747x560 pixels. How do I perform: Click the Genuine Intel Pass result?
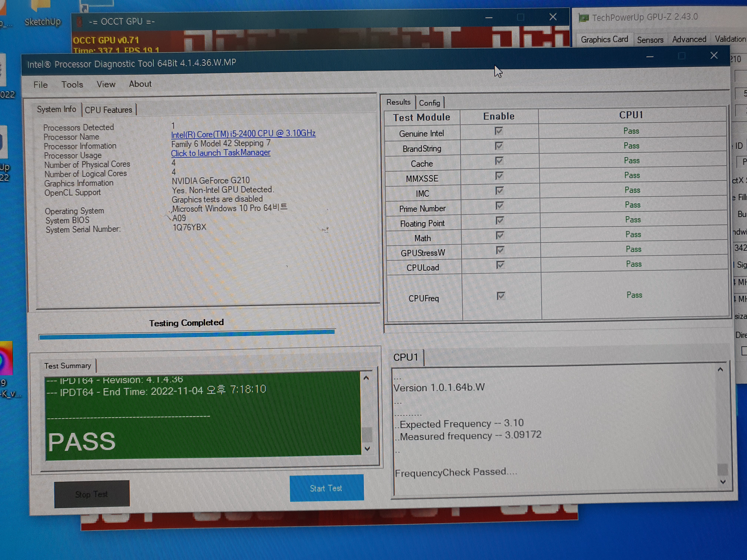(x=631, y=131)
